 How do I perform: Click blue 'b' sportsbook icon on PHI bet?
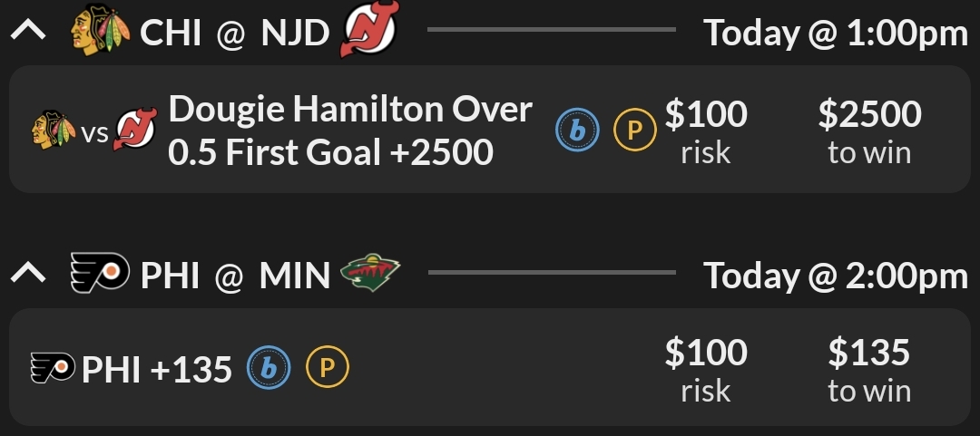point(269,368)
